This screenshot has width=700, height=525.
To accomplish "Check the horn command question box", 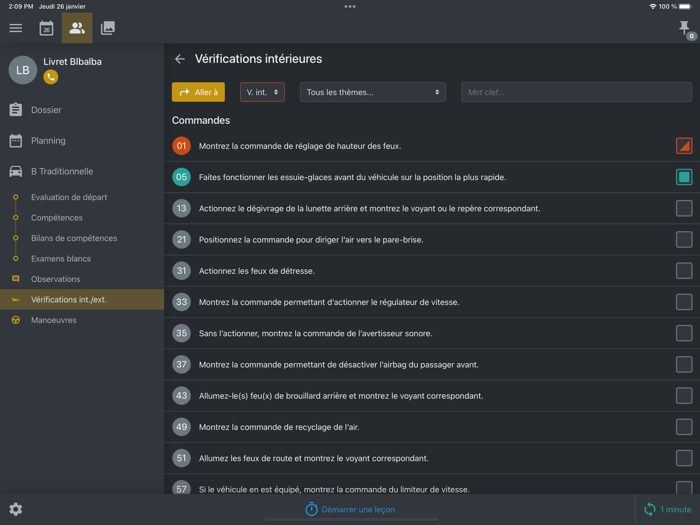I will click(x=684, y=333).
